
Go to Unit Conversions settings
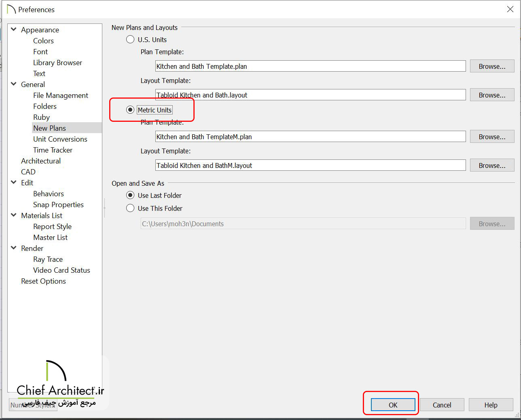click(x=60, y=139)
